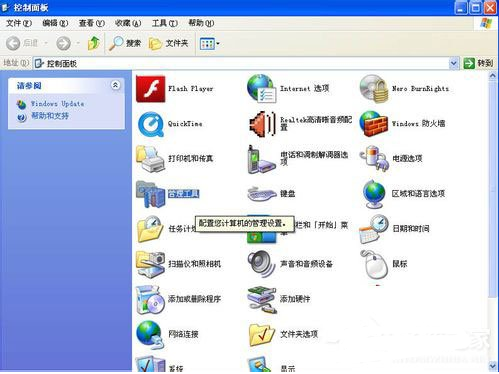Open the 工具 menu
The width and height of the screenshot is (499, 374).
pyautogui.click(x=164, y=23)
